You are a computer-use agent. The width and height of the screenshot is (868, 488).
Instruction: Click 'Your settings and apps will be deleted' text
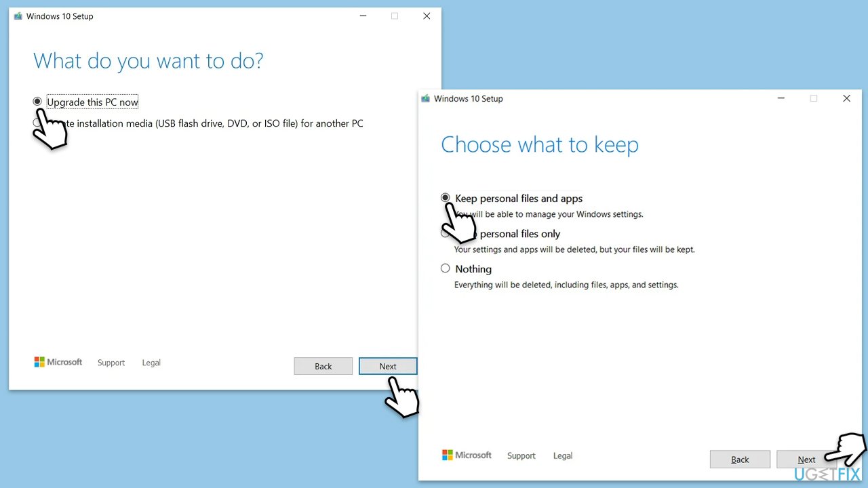point(574,249)
